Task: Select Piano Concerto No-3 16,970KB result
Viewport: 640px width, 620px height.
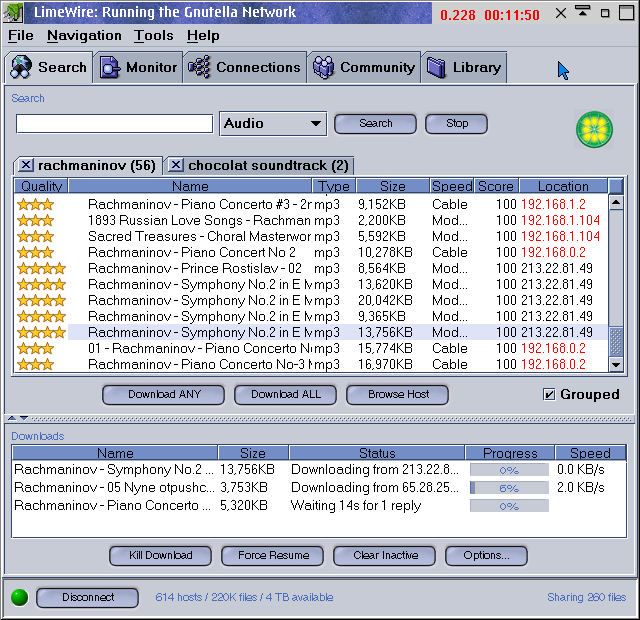Action: 311,364
